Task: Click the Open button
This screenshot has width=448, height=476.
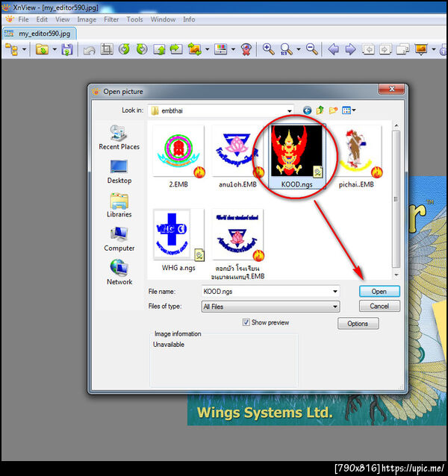Action: 379,292
